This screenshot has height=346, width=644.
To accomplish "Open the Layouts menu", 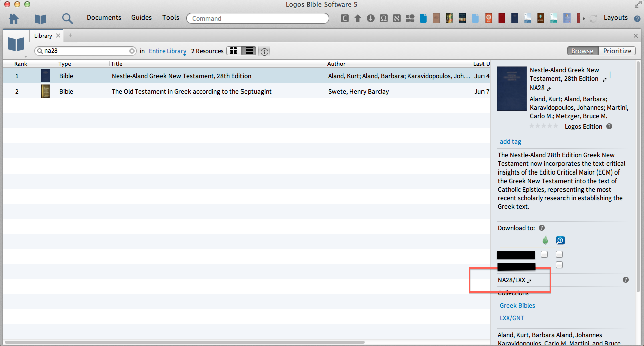I will (x=616, y=17).
